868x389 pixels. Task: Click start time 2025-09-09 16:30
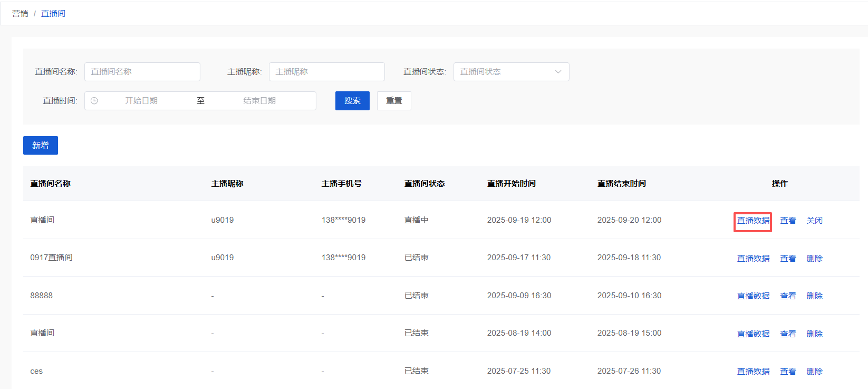pyautogui.click(x=519, y=296)
